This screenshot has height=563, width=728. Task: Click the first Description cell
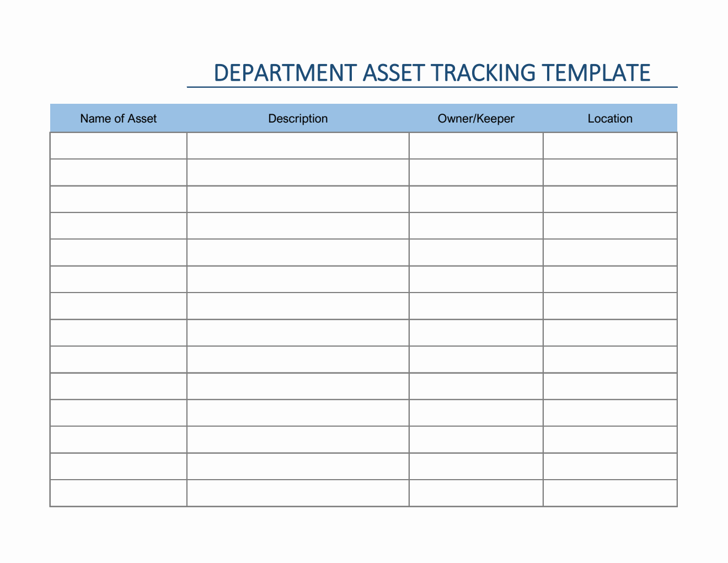(x=298, y=145)
